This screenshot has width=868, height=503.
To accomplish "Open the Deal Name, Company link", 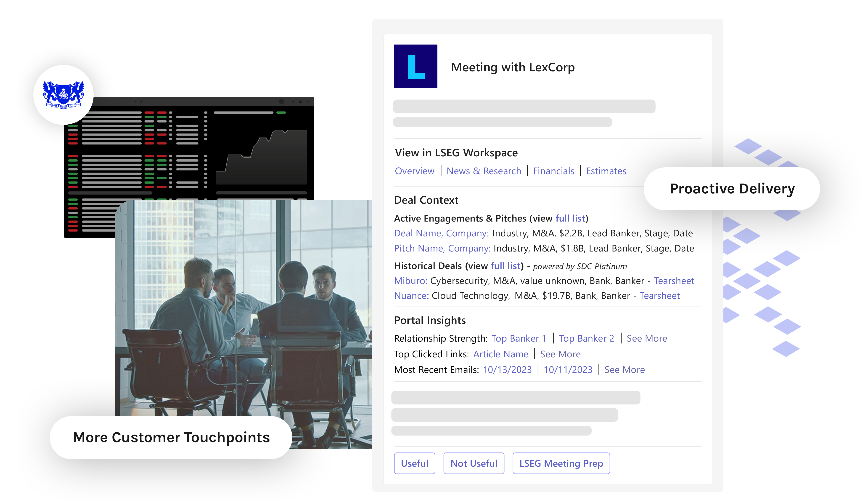I will [x=441, y=233].
